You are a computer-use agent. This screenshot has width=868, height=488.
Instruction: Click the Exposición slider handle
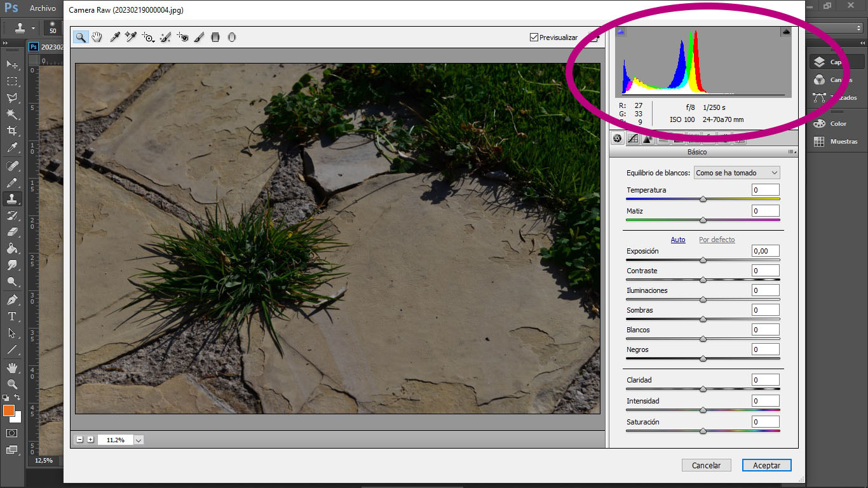[x=703, y=260]
